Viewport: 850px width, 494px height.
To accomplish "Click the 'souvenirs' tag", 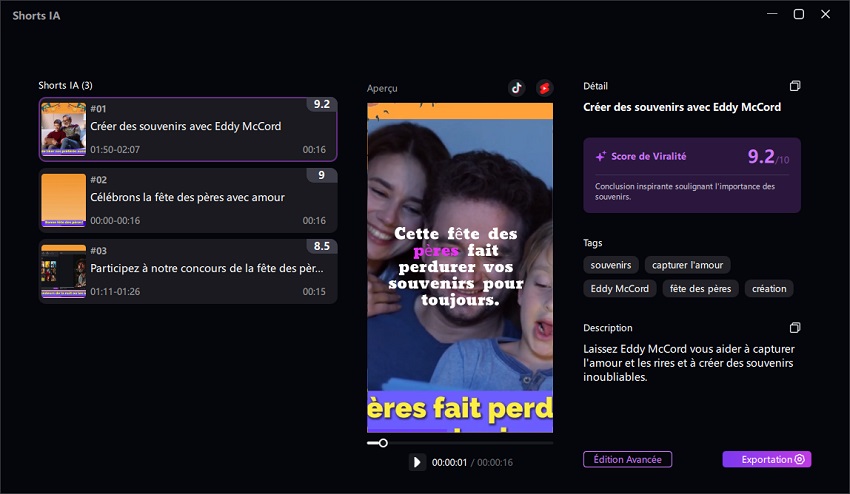I will pos(611,265).
